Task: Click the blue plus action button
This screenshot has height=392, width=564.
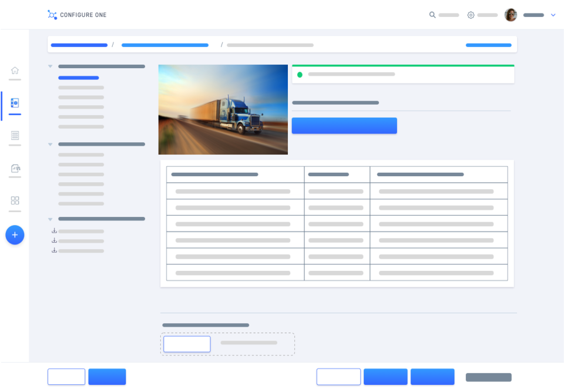Action: coord(15,234)
